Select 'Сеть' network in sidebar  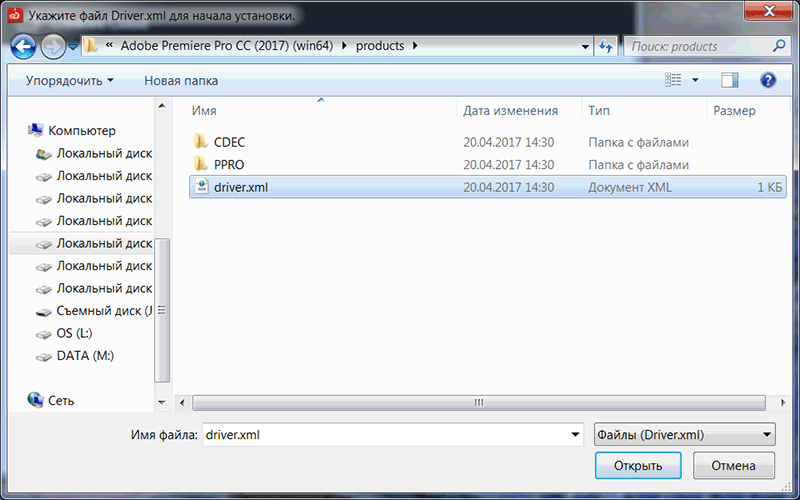click(x=61, y=401)
